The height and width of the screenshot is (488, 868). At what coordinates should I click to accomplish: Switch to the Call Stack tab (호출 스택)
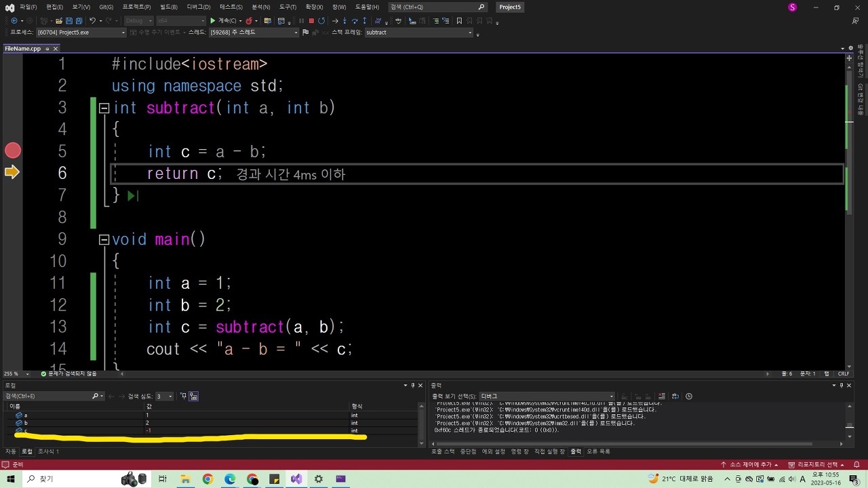443,451
